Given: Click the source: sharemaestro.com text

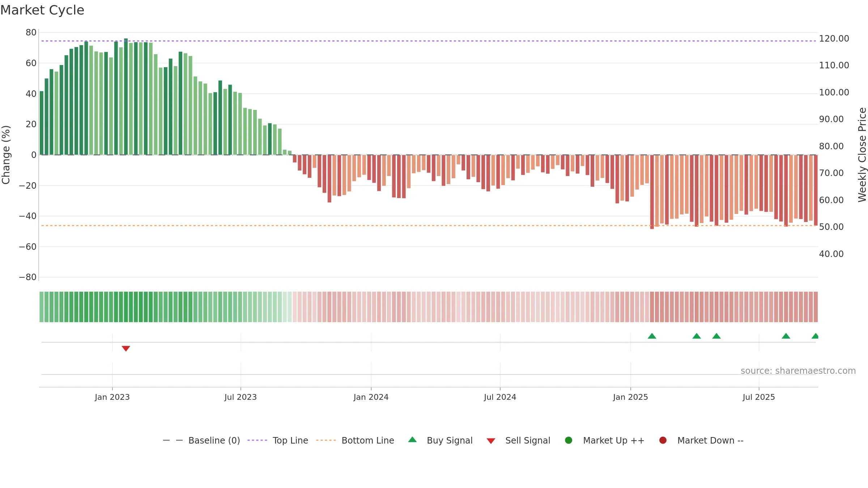Looking at the screenshot, I should coord(798,371).
